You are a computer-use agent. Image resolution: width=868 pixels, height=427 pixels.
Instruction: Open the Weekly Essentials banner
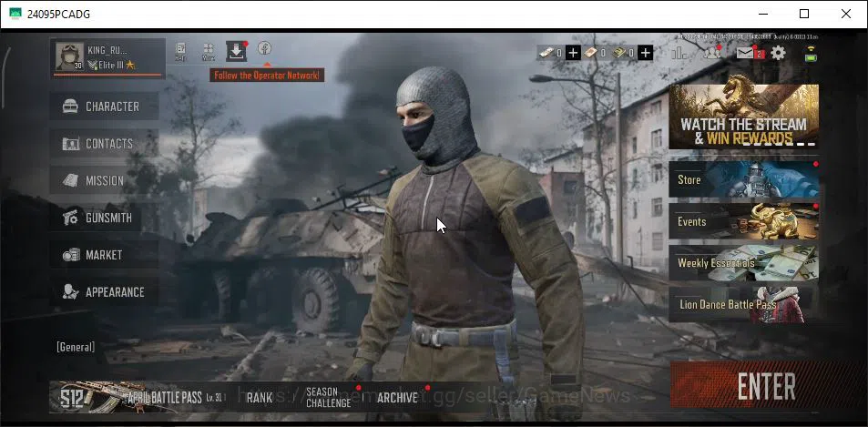point(743,263)
